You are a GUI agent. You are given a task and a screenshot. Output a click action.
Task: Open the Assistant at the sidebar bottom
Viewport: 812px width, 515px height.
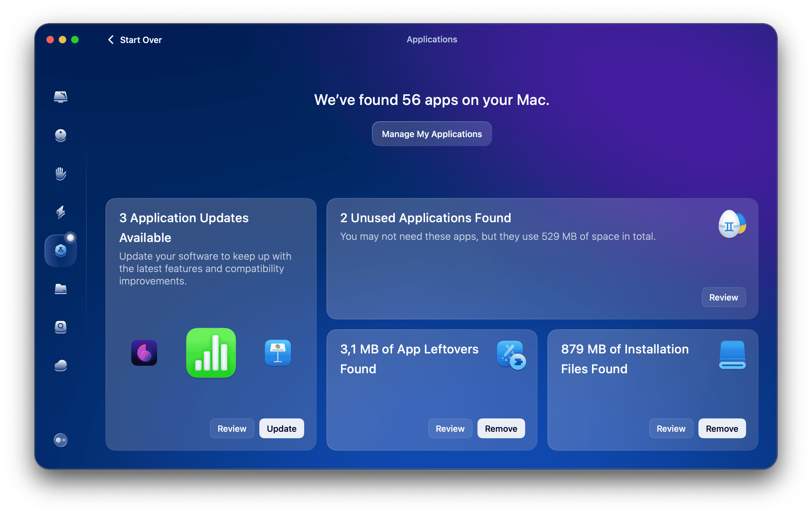pyautogui.click(x=61, y=440)
